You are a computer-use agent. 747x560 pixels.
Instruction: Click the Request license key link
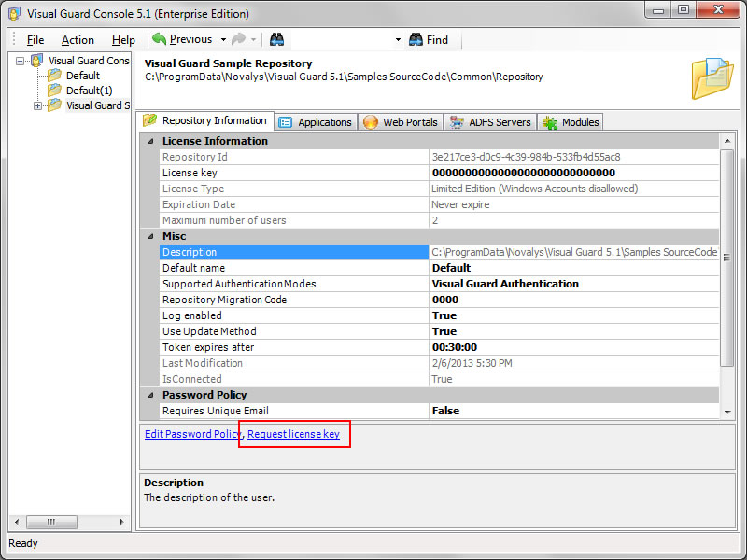pos(293,434)
